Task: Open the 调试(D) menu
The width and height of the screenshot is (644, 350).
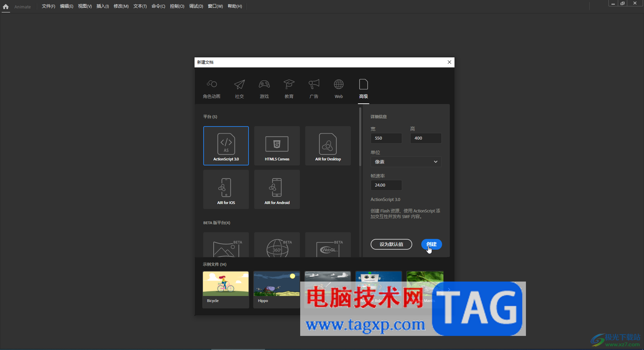Action: (196, 6)
